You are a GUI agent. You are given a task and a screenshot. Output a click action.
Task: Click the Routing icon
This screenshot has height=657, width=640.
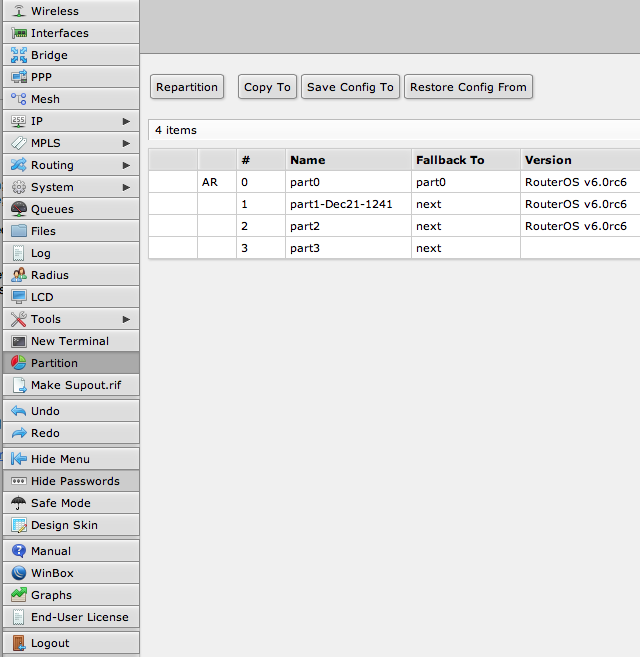pos(19,165)
